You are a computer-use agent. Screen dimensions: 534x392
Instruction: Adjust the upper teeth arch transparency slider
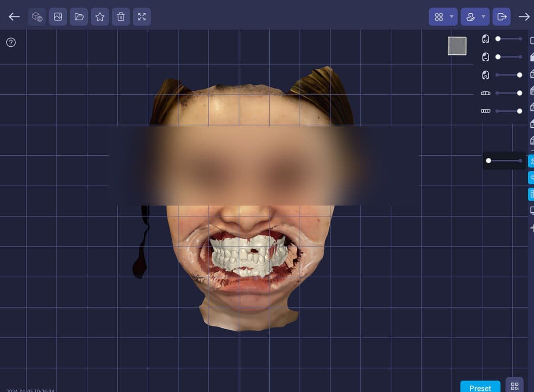[x=509, y=93]
